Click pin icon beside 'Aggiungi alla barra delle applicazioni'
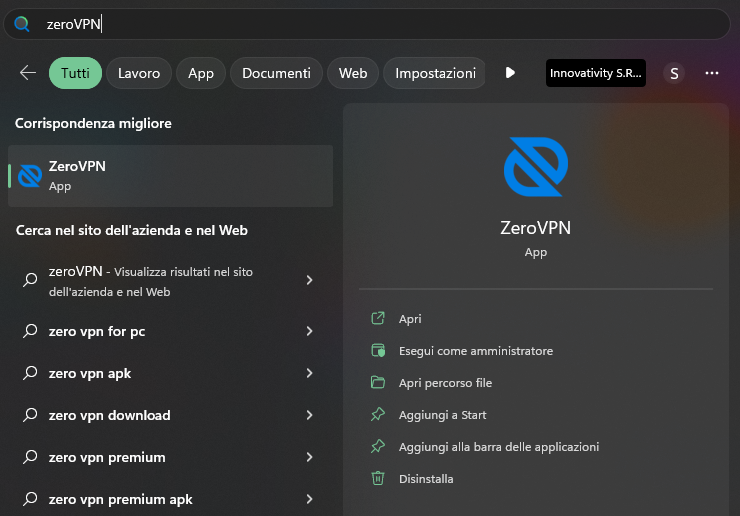Image resolution: width=740 pixels, height=516 pixels. point(378,447)
